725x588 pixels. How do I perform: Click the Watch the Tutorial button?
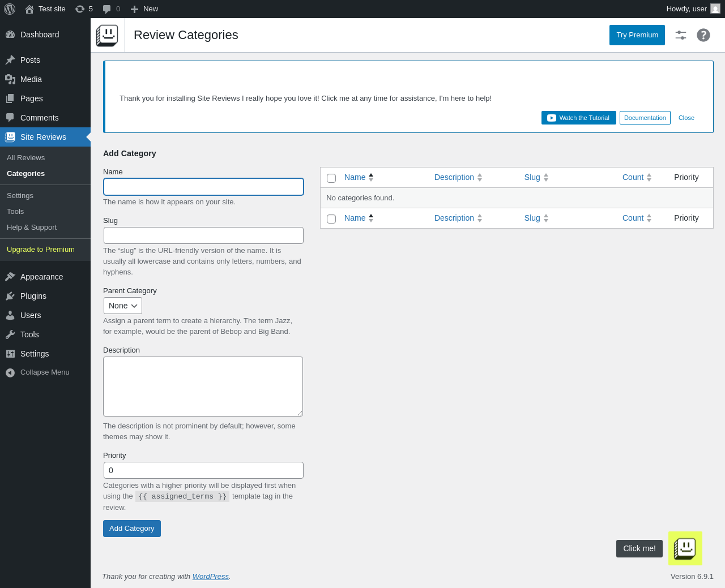point(578,118)
